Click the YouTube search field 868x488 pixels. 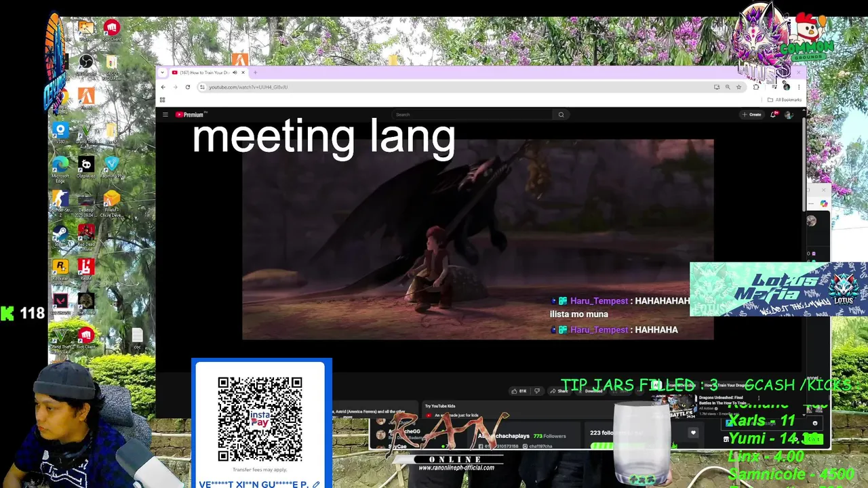(x=473, y=115)
